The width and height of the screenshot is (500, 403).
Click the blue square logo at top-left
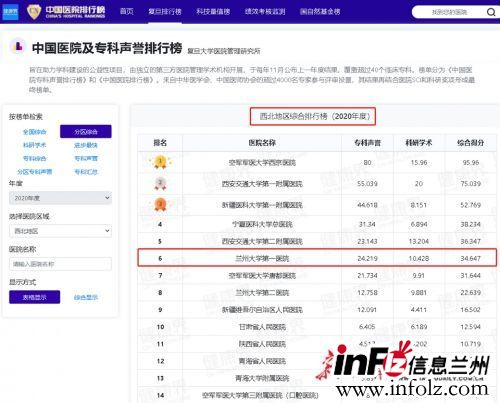tap(10, 12)
